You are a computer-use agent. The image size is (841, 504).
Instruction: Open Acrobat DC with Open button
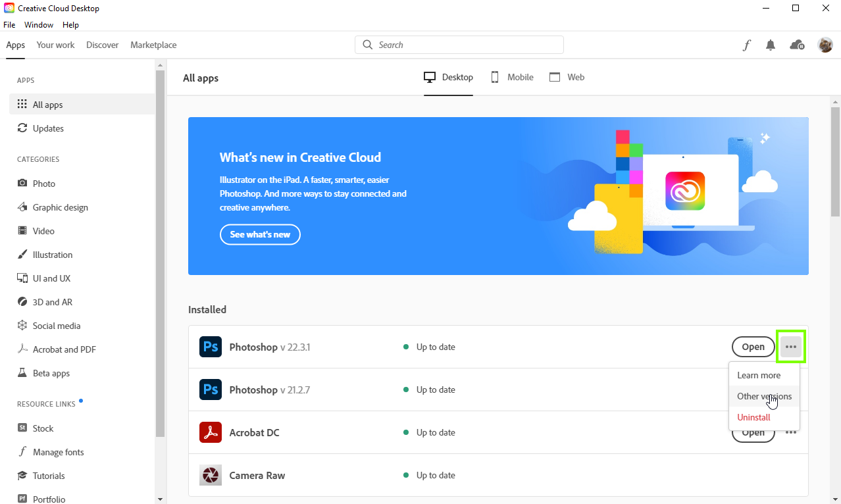click(753, 433)
